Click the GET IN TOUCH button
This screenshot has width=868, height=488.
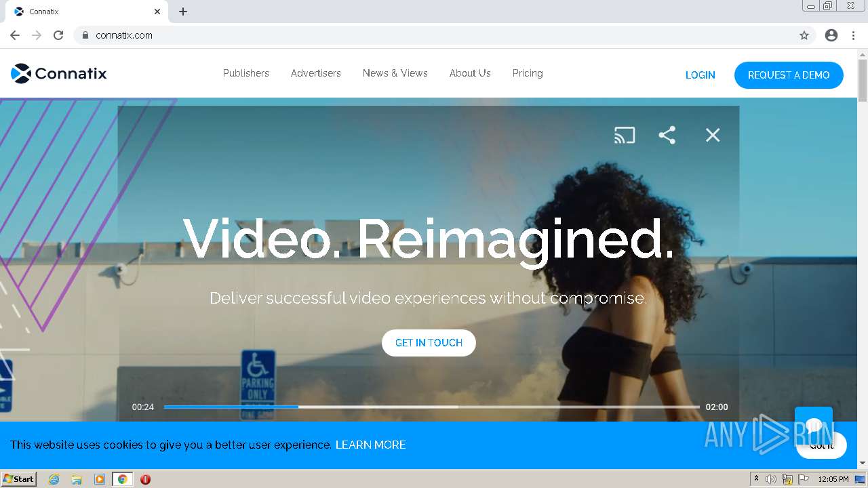429,343
